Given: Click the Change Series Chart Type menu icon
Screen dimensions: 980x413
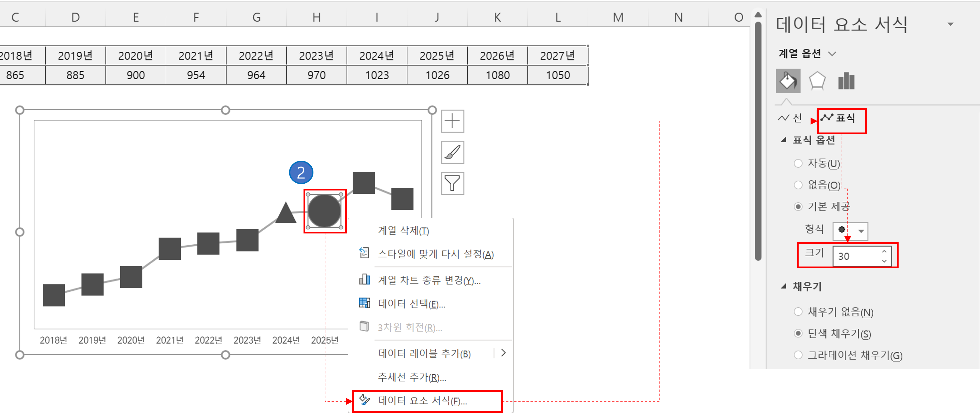Looking at the screenshot, I should click(364, 279).
